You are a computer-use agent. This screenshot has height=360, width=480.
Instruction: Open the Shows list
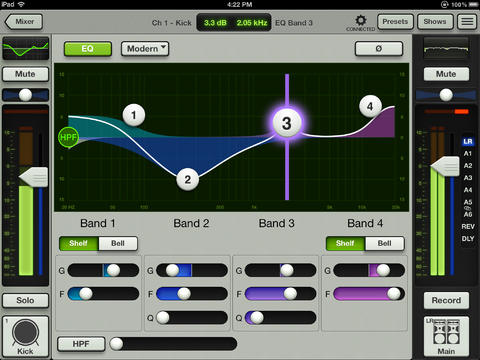(x=435, y=22)
